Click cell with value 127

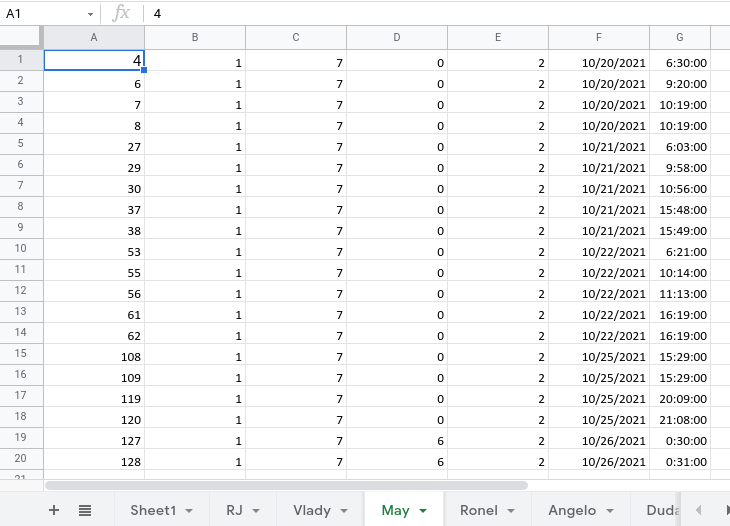[94, 438]
